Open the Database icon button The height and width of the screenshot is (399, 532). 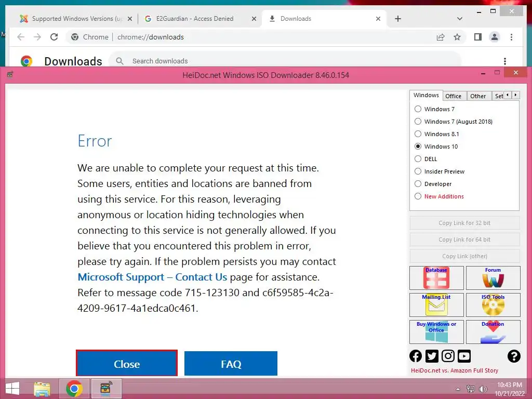pos(436,278)
